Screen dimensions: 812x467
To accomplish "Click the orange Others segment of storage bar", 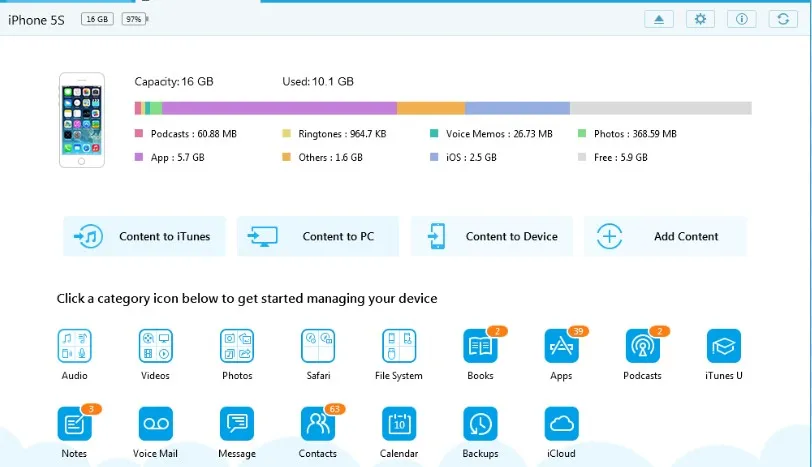I will pyautogui.click(x=431, y=108).
